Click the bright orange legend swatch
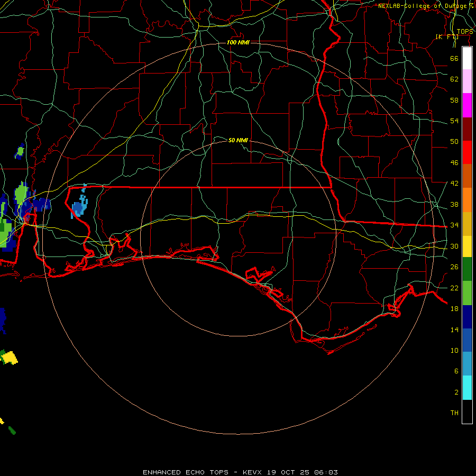 pos(467,200)
